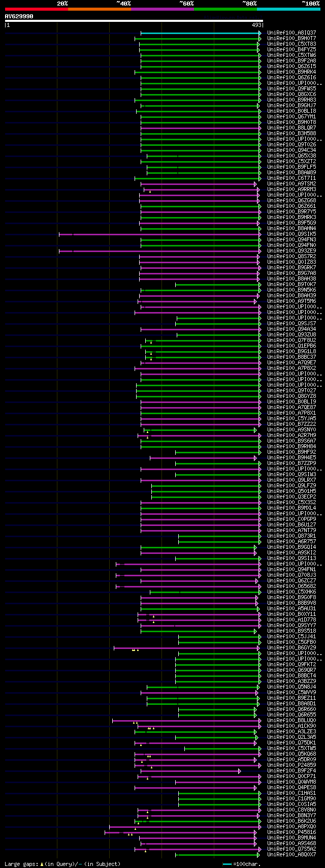Open the UniRef100_C0PGP9 hit
The image size is (325, 868).
pyautogui.click(x=291, y=519)
